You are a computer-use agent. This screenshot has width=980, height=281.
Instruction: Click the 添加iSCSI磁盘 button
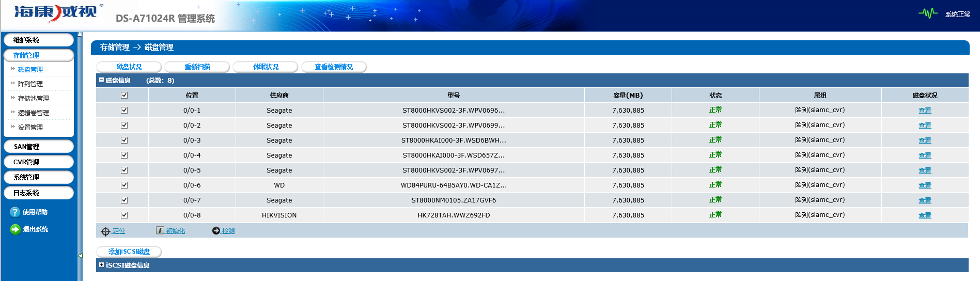tap(129, 252)
